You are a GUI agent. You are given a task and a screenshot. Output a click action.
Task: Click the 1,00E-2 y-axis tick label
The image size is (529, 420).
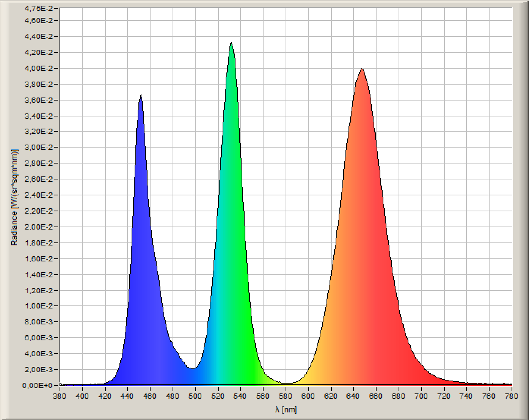coord(39,306)
